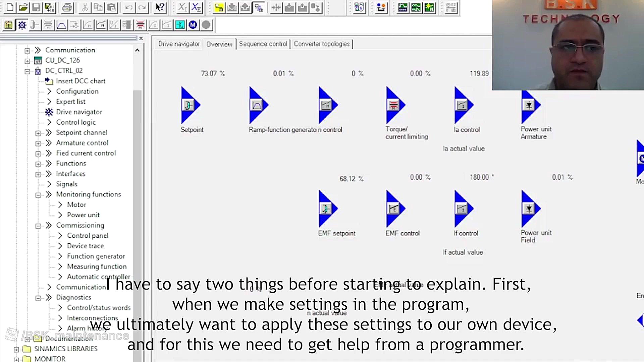
Task: Click the Ramp-function generator trapezoid toolbar icon
Action: pyautogui.click(x=61, y=25)
